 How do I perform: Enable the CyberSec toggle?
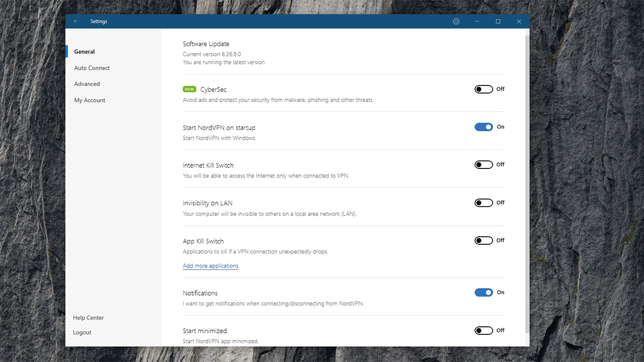click(x=484, y=89)
